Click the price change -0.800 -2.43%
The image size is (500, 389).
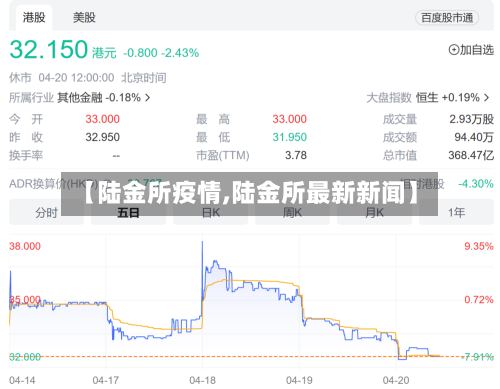point(161,53)
